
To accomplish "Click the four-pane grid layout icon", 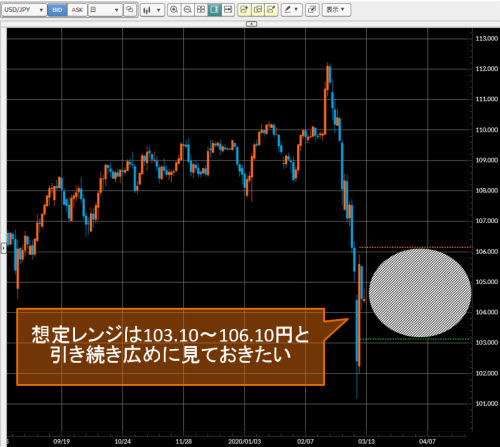I will click(201, 10).
